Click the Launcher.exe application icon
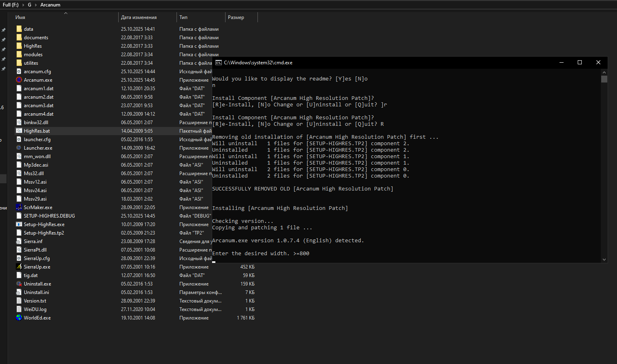 [x=19, y=148]
